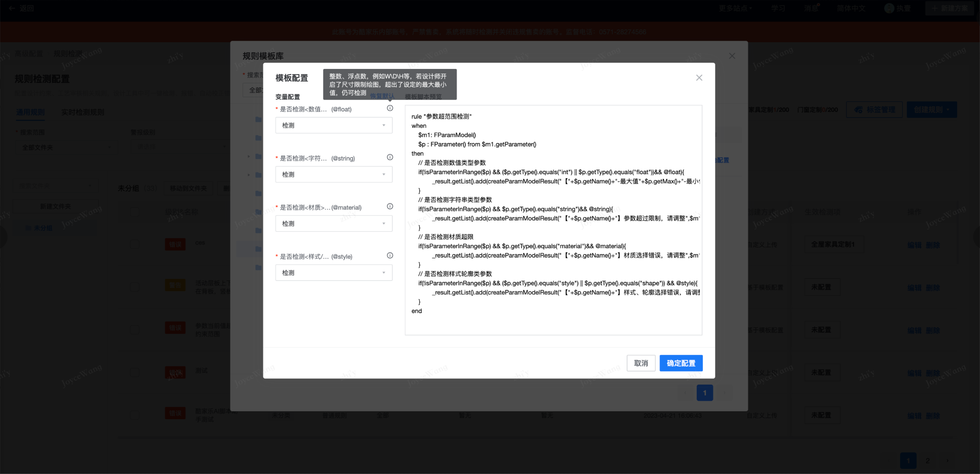980x474 pixels.
Task: Click the 标签管理 button
Action: pyautogui.click(x=874, y=110)
